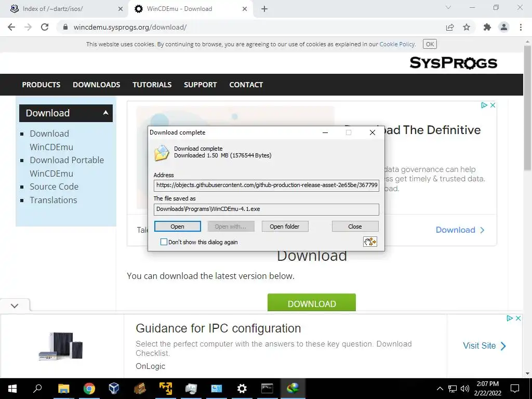Image resolution: width=532 pixels, height=399 pixels.
Task: Open Chrome profile avatar
Action: (504, 27)
